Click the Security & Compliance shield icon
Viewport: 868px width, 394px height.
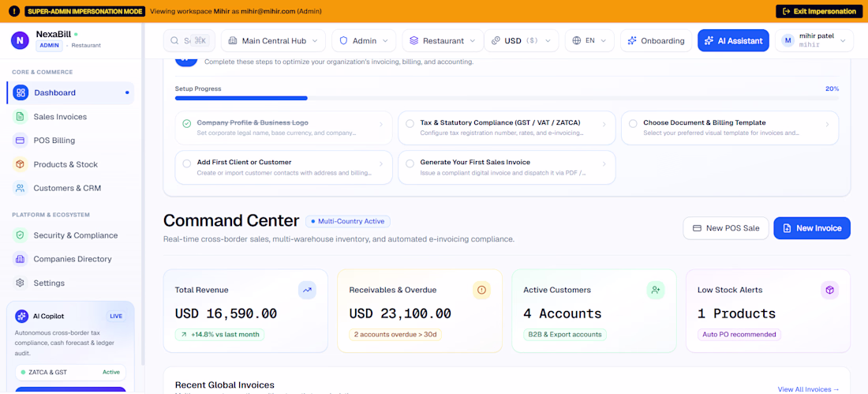coord(20,235)
